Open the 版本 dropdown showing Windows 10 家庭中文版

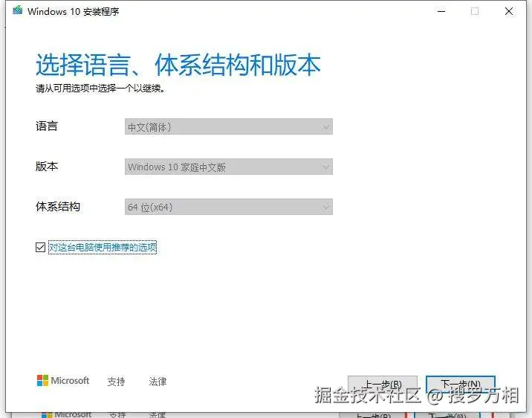pyautogui.click(x=229, y=167)
